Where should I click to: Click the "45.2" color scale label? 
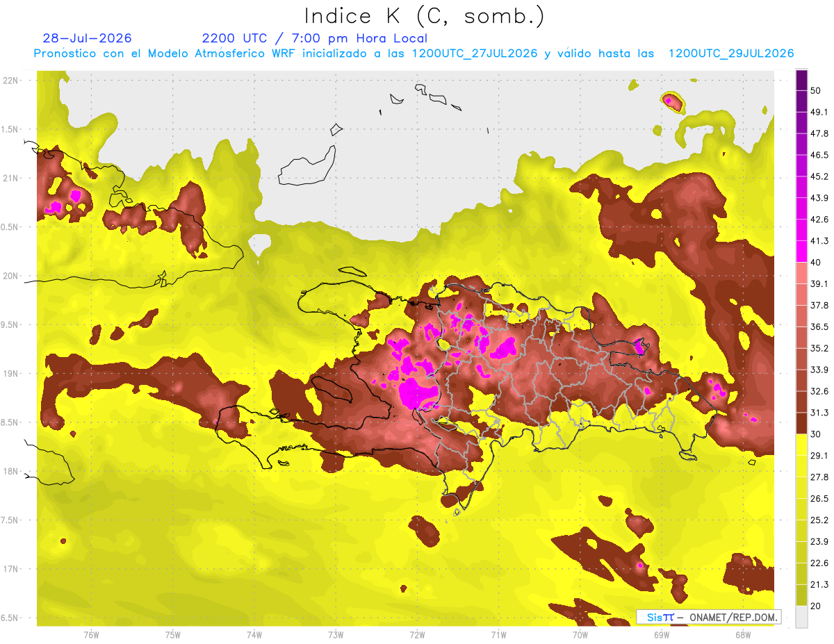[819, 176]
